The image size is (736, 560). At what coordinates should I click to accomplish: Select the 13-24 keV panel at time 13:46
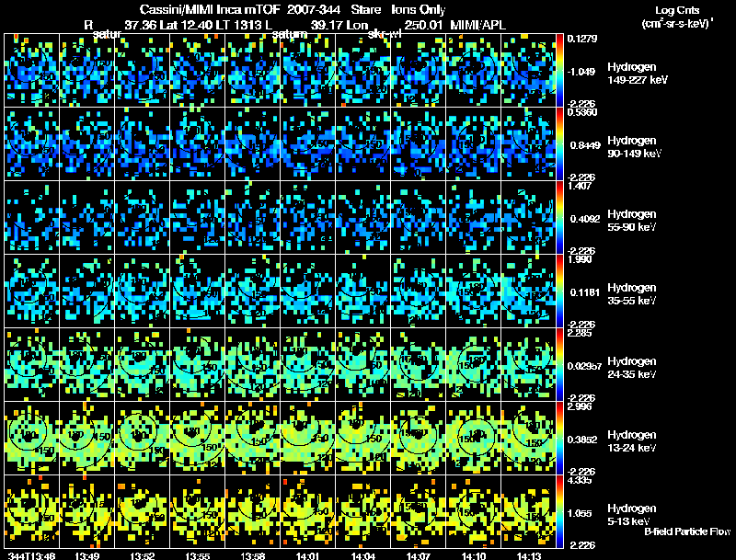[32, 439]
